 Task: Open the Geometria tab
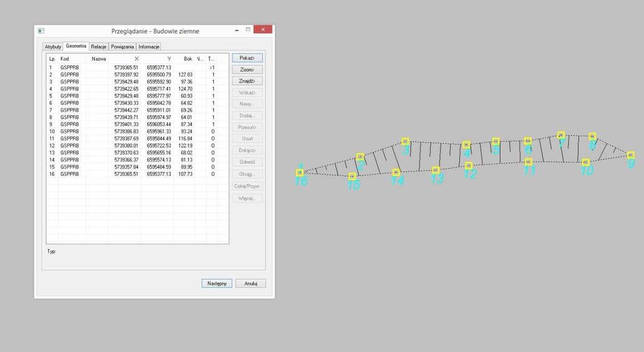click(76, 46)
